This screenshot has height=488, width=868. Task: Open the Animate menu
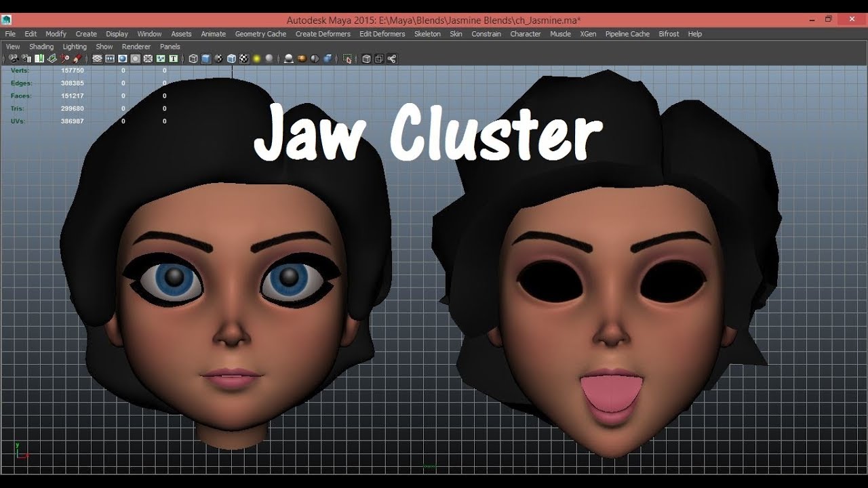(x=214, y=34)
